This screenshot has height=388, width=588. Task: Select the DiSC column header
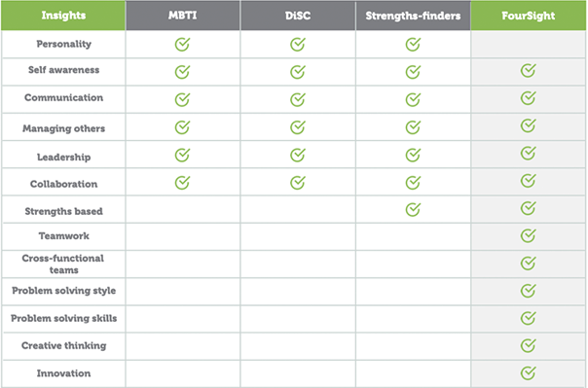point(298,16)
